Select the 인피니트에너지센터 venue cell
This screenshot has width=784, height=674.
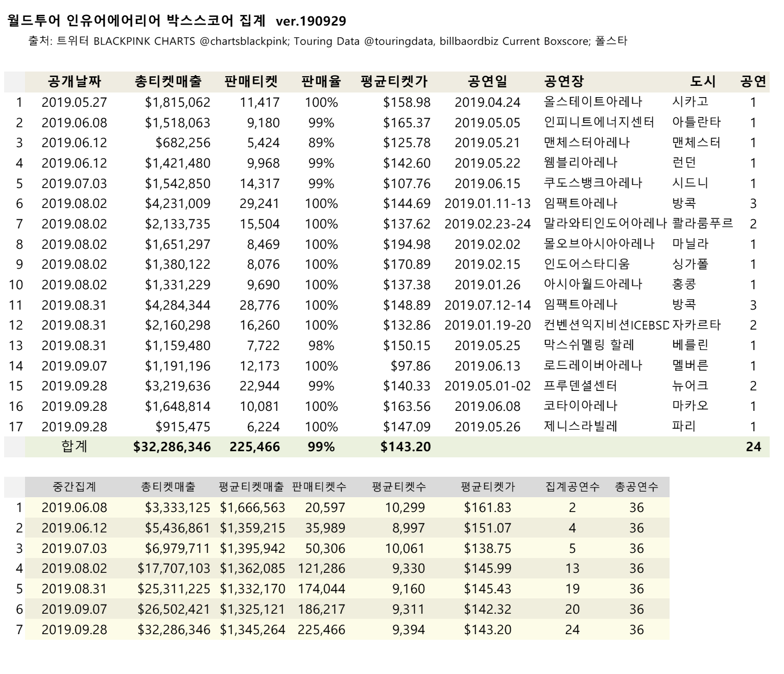(599, 122)
